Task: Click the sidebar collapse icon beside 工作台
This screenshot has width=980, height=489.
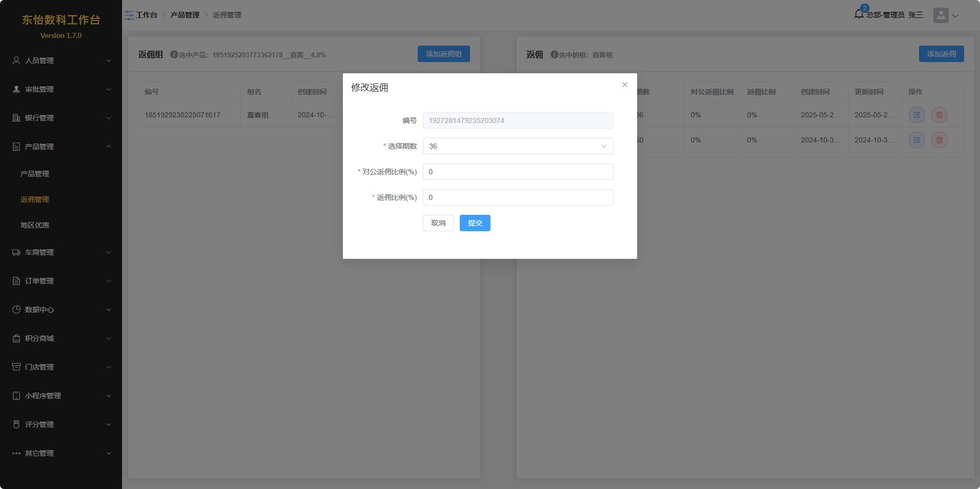Action: point(129,15)
